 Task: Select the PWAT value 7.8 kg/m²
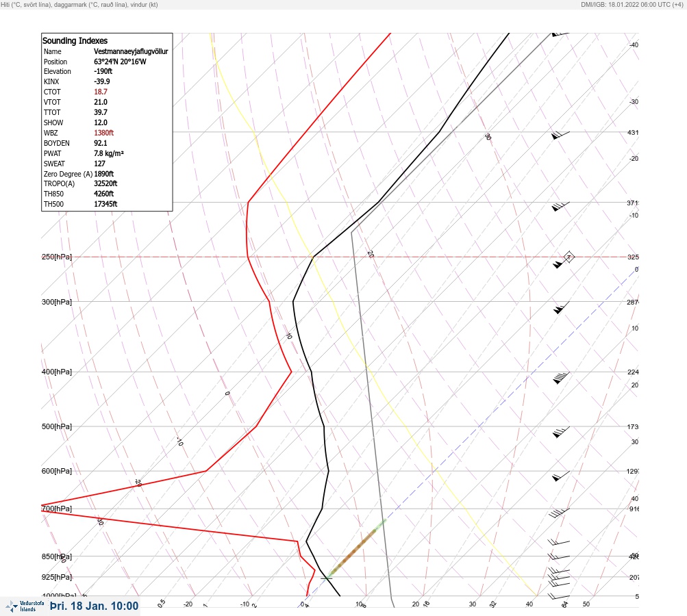pos(109,153)
